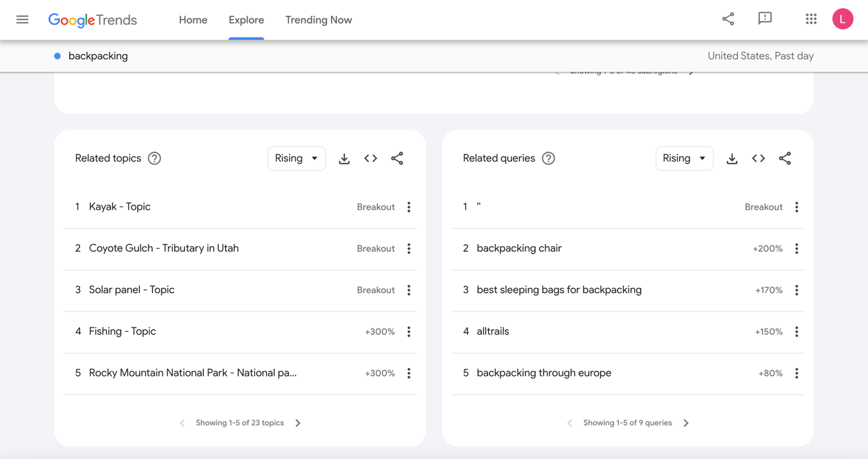Switch to the Trending Now tab
This screenshot has width=868, height=459.
pyautogui.click(x=318, y=20)
